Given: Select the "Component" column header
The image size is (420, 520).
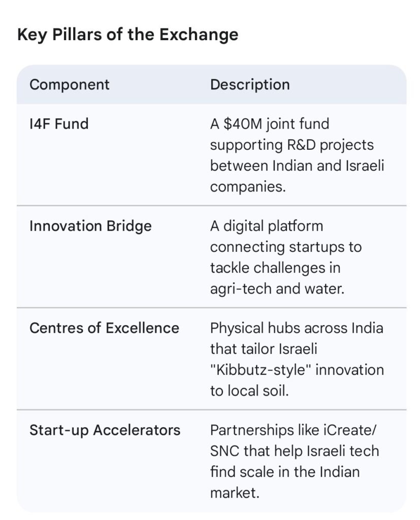Looking at the screenshot, I should 70,84.
